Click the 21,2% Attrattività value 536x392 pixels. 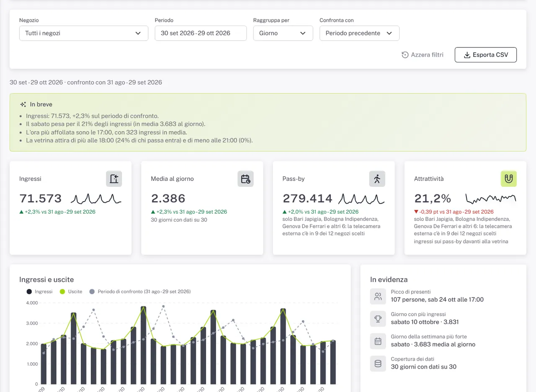[x=433, y=199]
